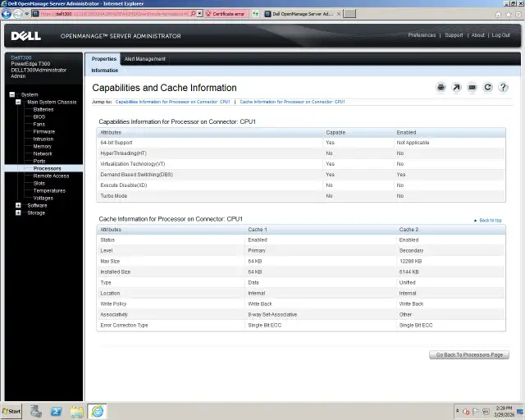Collapse the System tree node
The width and height of the screenshot is (525, 420).
click(12, 94)
